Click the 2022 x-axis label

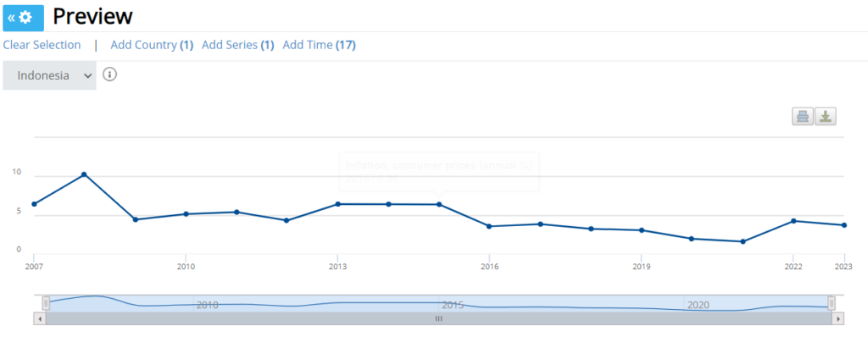(793, 267)
